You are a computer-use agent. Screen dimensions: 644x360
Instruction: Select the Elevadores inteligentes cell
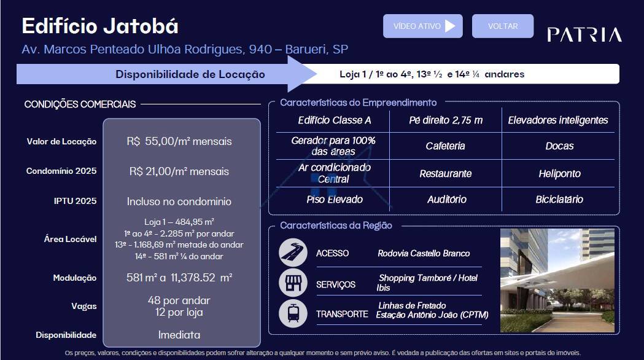click(x=558, y=120)
